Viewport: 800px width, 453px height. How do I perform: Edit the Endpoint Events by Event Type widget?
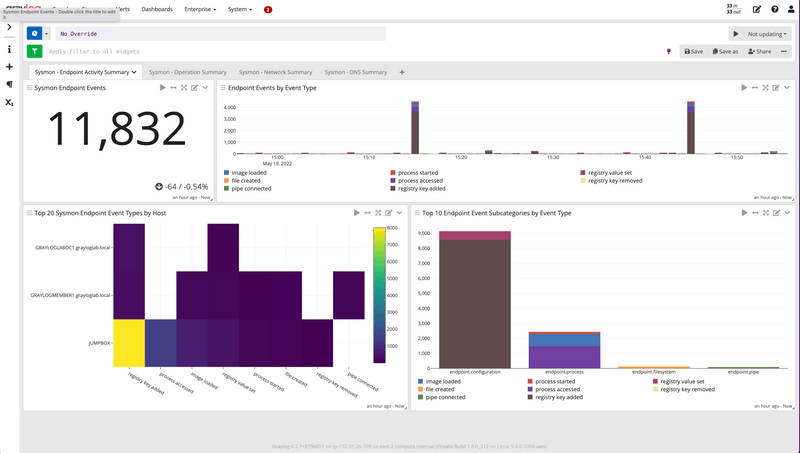point(776,88)
